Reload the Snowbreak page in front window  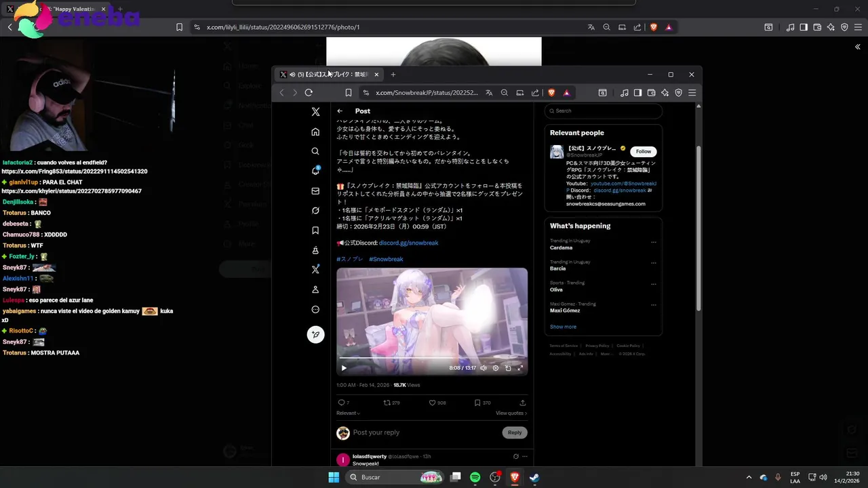coord(309,93)
